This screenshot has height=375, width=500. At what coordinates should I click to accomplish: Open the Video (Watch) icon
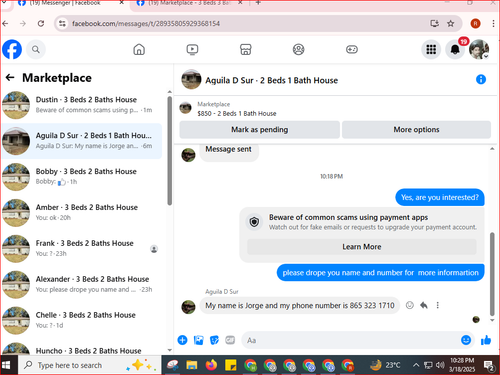192,49
